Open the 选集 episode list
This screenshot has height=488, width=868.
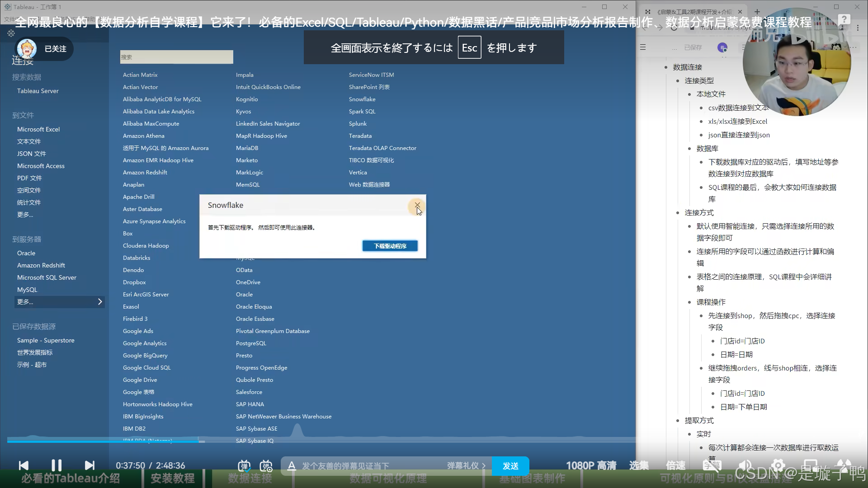click(x=639, y=465)
